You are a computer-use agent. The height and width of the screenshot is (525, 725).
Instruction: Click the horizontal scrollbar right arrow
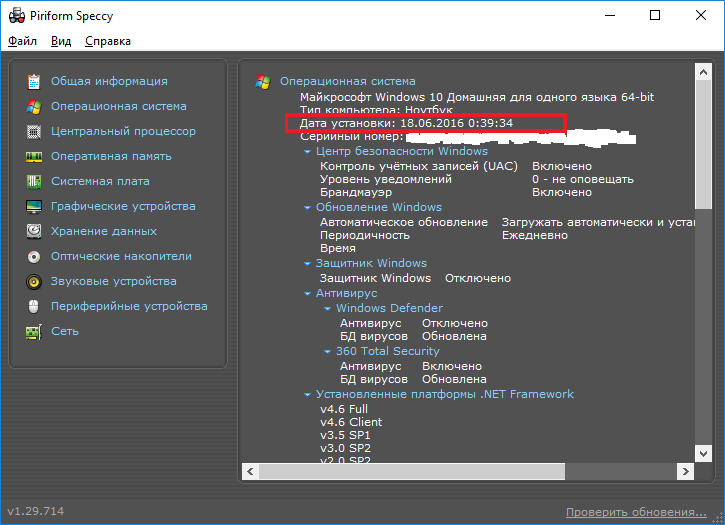coord(685,472)
